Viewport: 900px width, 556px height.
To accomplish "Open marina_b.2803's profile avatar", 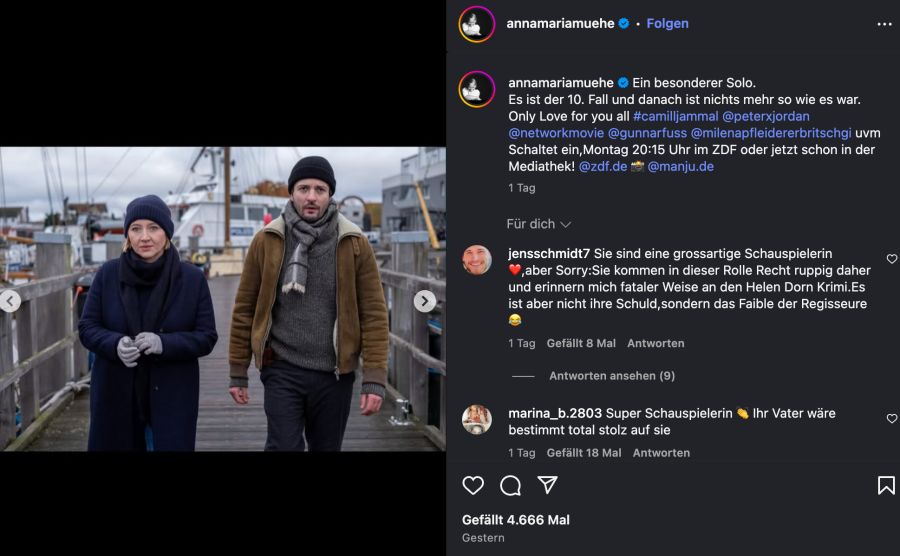I will coord(477,419).
